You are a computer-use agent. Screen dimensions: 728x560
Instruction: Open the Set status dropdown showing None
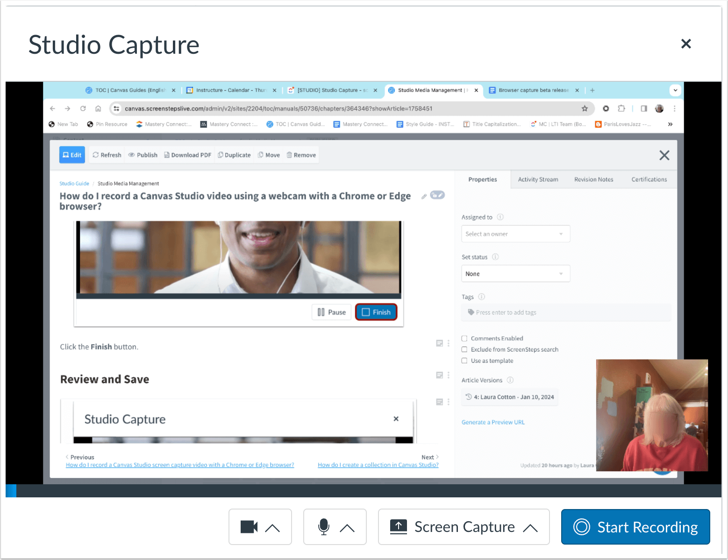(515, 273)
